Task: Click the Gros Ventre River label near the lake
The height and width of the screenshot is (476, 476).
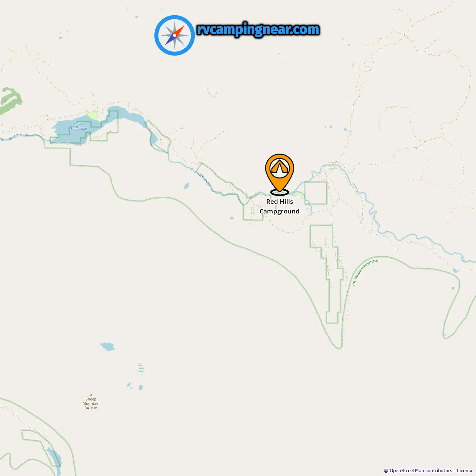Action: click(14, 137)
